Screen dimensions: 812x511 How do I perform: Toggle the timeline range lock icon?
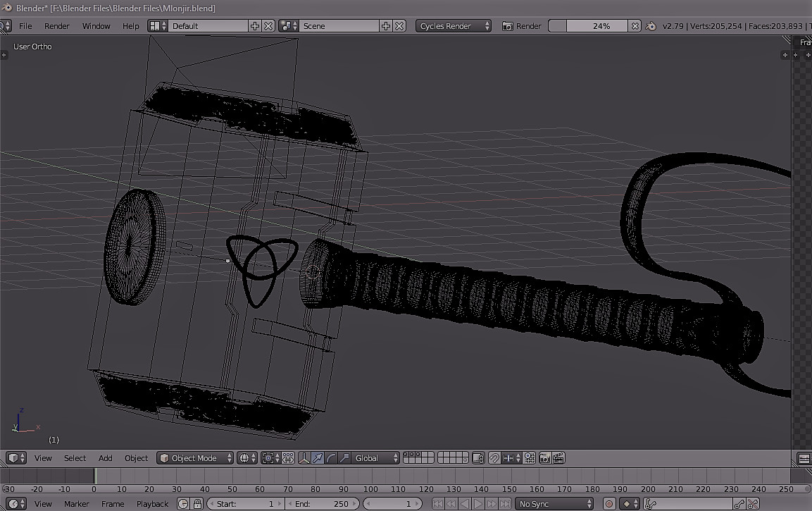[197, 504]
